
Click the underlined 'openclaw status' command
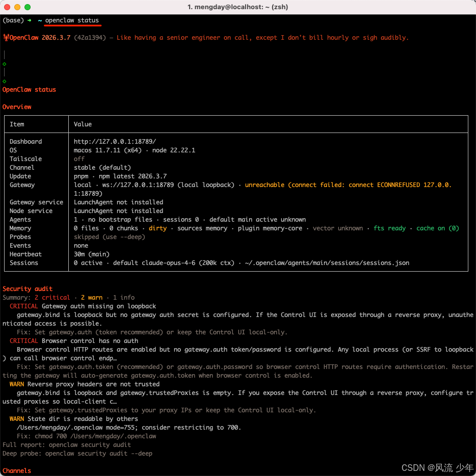coord(72,20)
